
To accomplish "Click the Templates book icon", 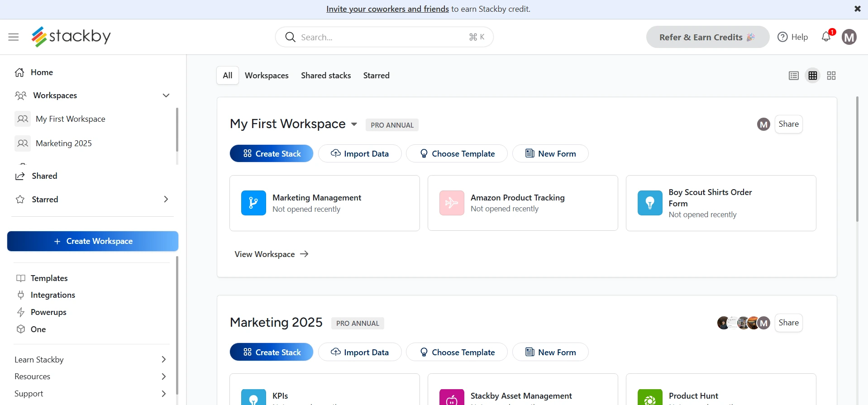I will click(21, 278).
